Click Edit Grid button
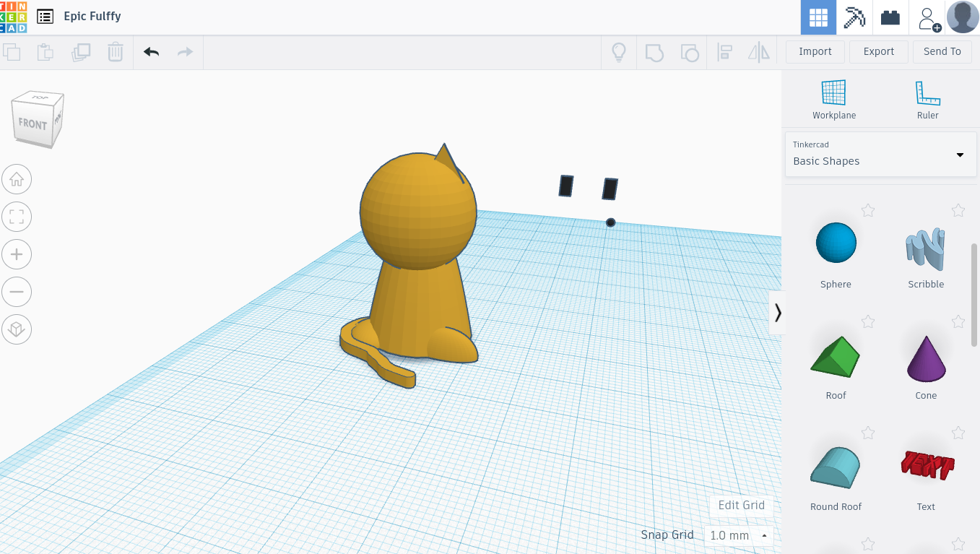The width and height of the screenshot is (980, 554). pyautogui.click(x=741, y=505)
